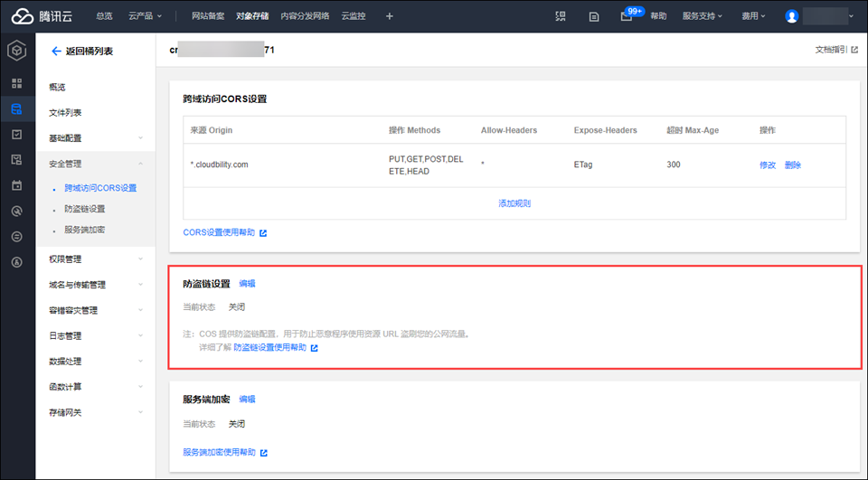This screenshot has height=480, width=868.
Task: Expand the 费用 dropdown
Action: click(753, 16)
